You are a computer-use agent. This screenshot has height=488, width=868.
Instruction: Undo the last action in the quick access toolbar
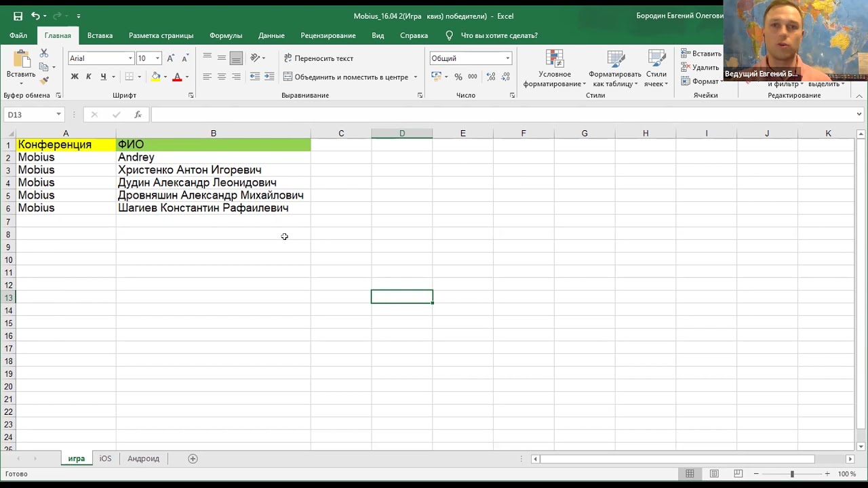pos(35,16)
